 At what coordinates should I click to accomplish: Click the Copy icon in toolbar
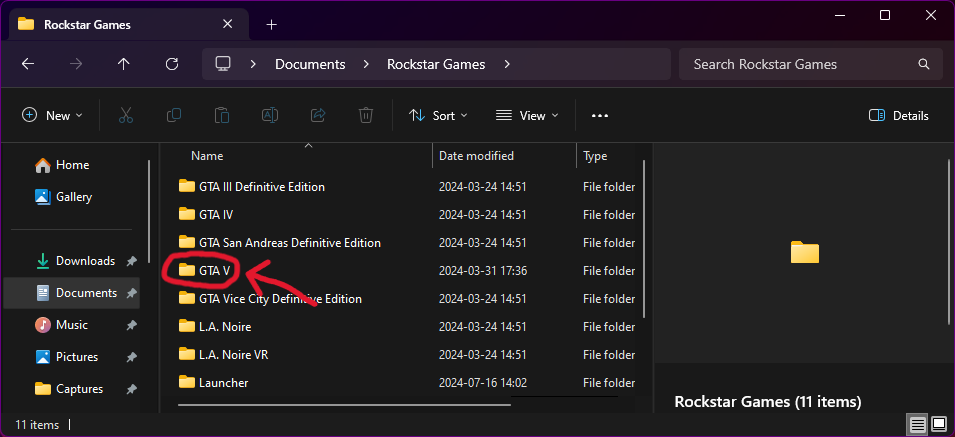[x=174, y=115]
